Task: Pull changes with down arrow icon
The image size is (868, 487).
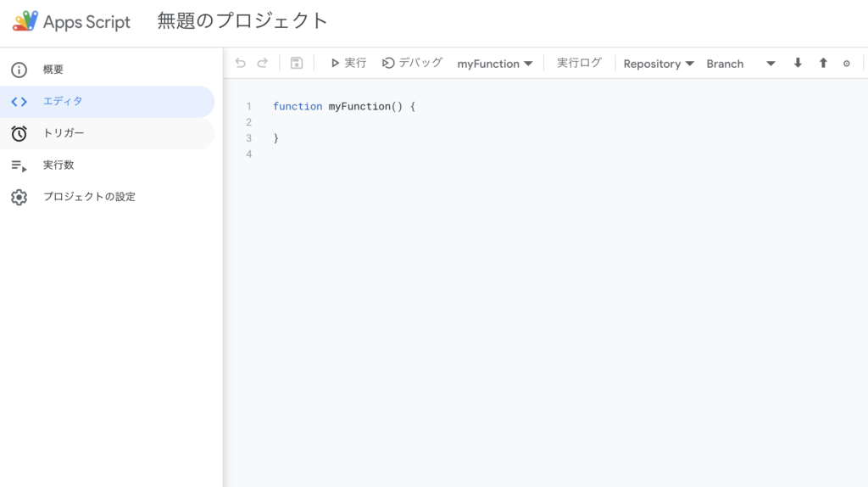Action: [798, 63]
